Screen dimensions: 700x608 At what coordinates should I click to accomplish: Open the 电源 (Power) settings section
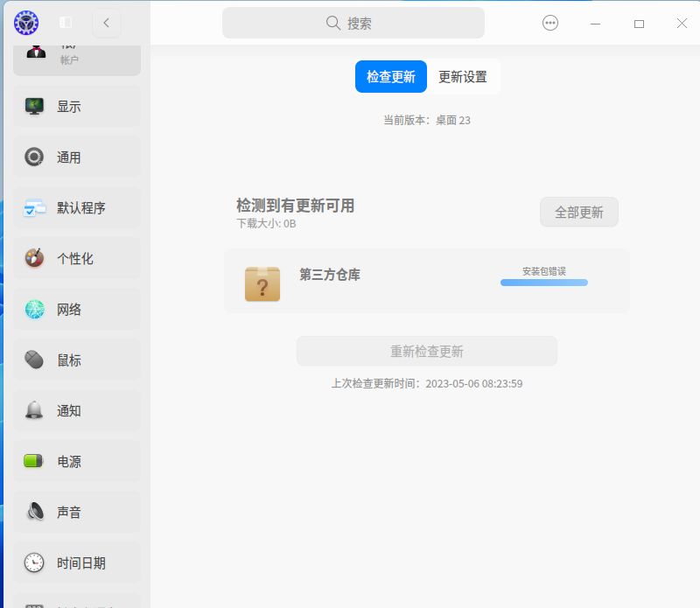coord(76,461)
